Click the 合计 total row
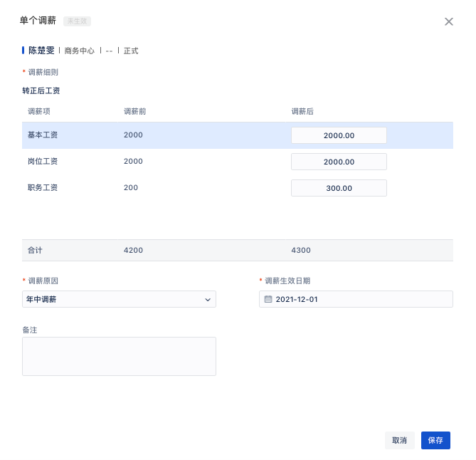Image resolution: width=476 pixels, height=460 pixels. [238, 251]
